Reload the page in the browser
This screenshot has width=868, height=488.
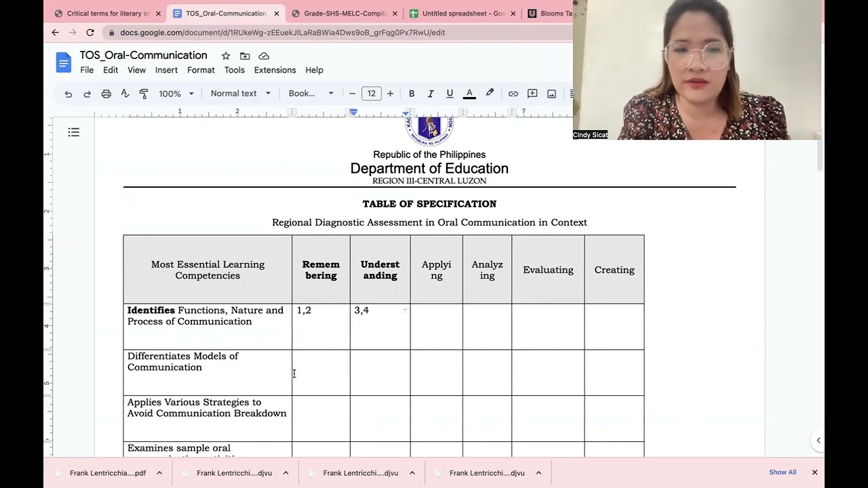pos(90,32)
